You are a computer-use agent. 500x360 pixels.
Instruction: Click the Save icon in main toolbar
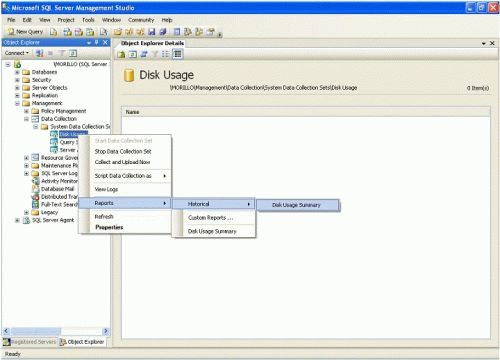point(152,32)
